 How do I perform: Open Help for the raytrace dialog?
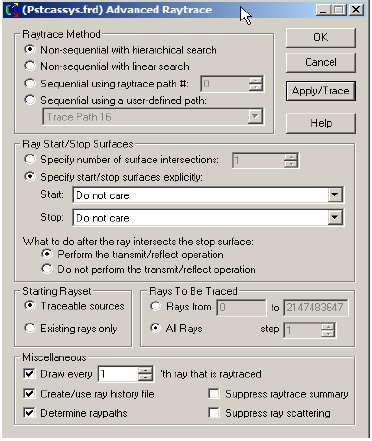tap(321, 123)
